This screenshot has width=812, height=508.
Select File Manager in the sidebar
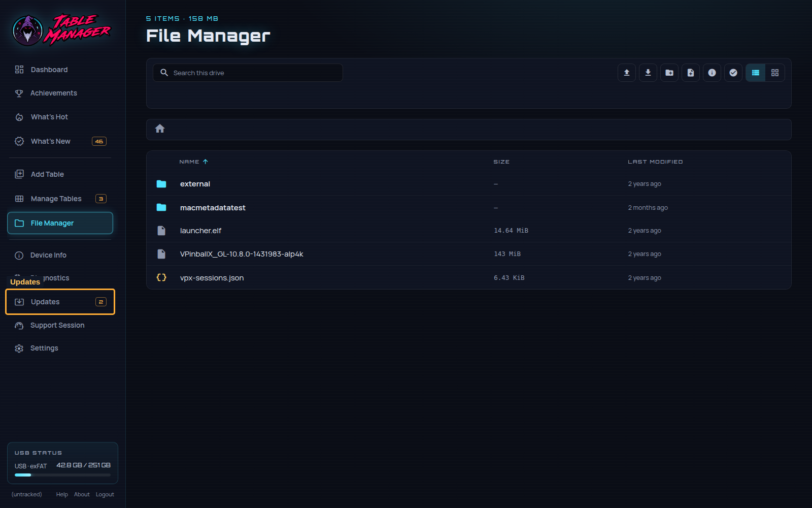pos(60,223)
